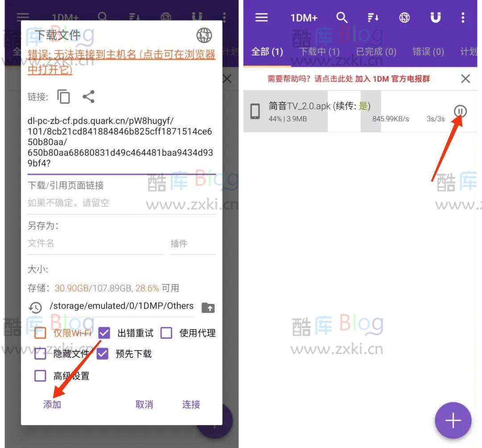Open the folder picker next to 1DMP/Others path

(x=208, y=307)
